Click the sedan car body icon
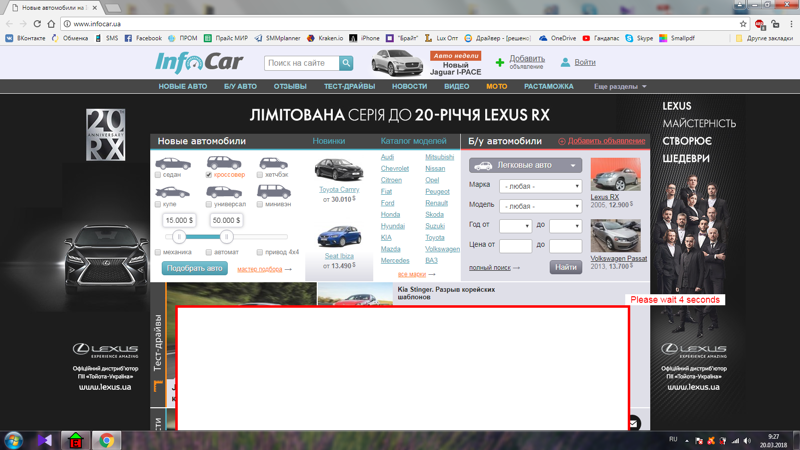This screenshot has width=800, height=450. (173, 163)
